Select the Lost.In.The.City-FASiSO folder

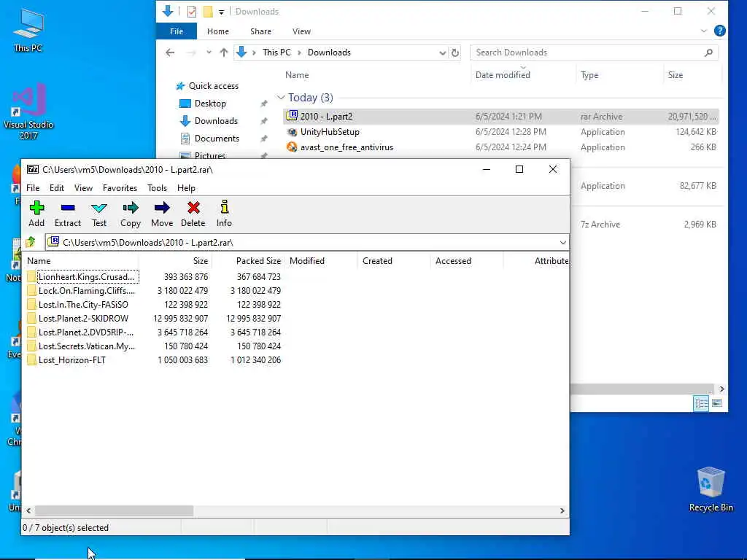tap(83, 304)
